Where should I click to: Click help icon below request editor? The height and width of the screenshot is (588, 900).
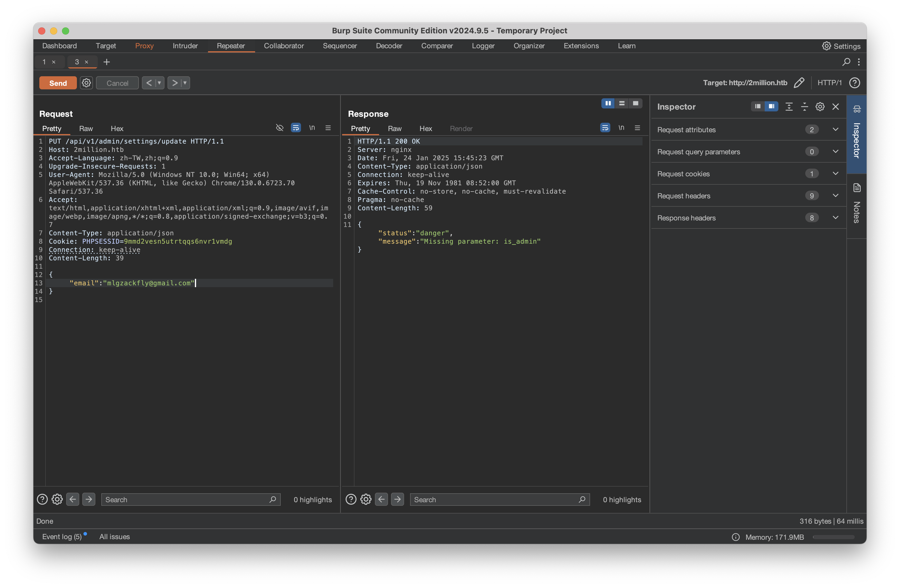[42, 499]
